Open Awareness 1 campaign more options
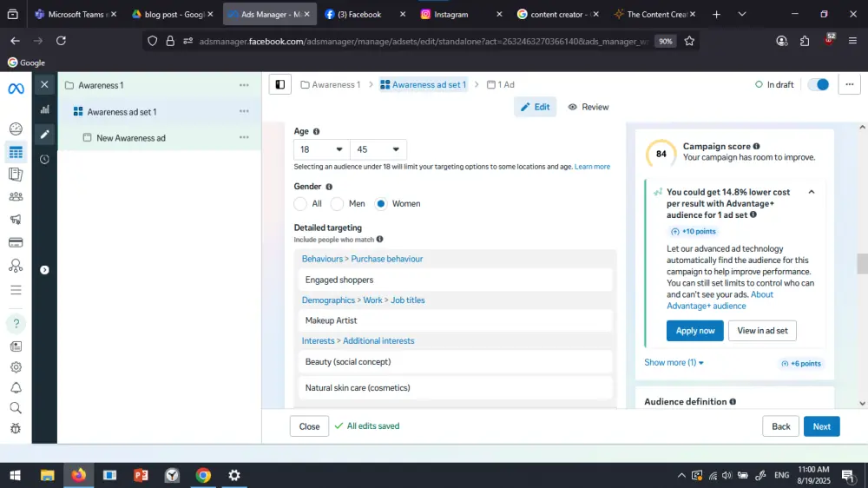Viewport: 868px width, 488px height. 244,85
